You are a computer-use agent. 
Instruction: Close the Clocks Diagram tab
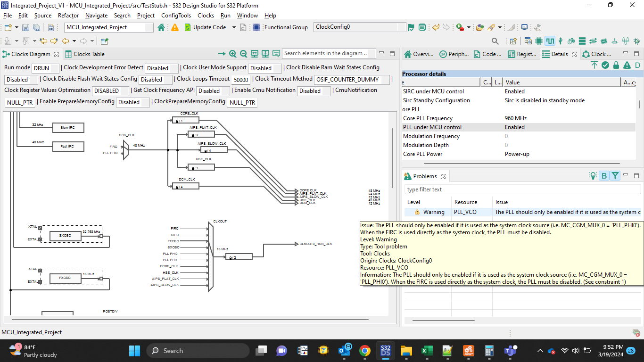tap(57, 54)
